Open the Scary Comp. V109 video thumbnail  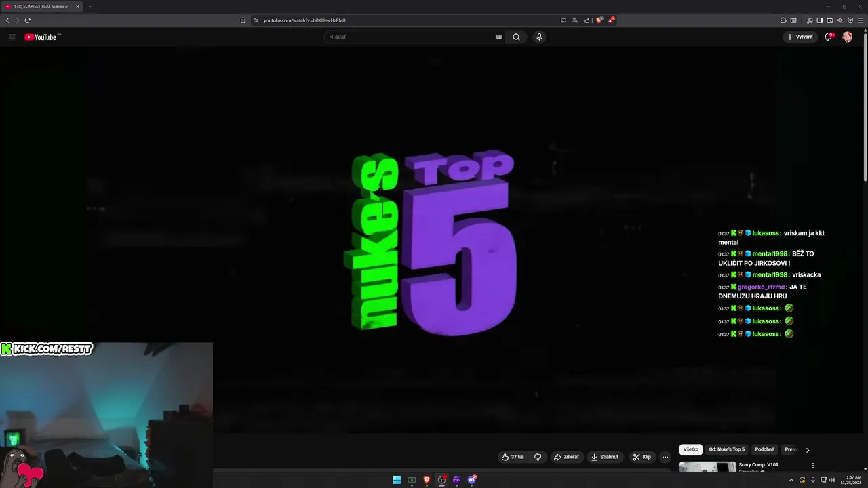[707, 467]
